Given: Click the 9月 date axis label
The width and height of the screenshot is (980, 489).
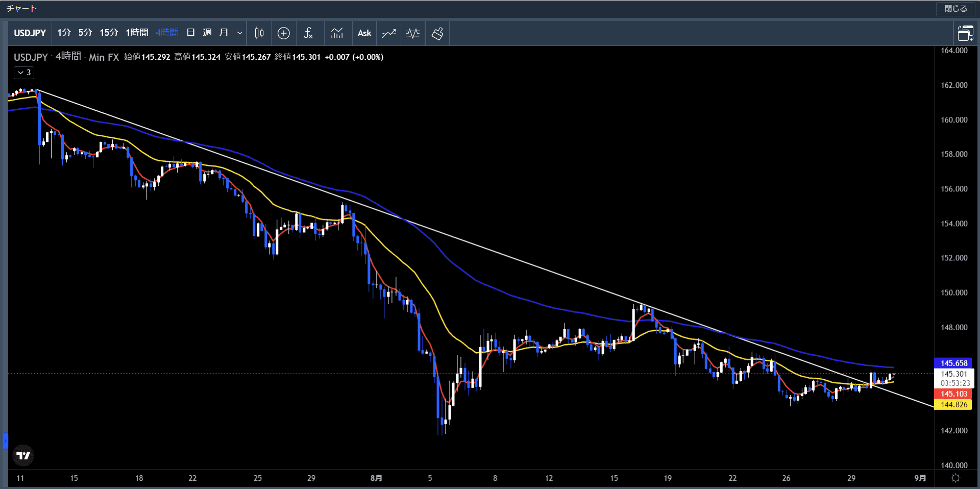Looking at the screenshot, I should 920,478.
